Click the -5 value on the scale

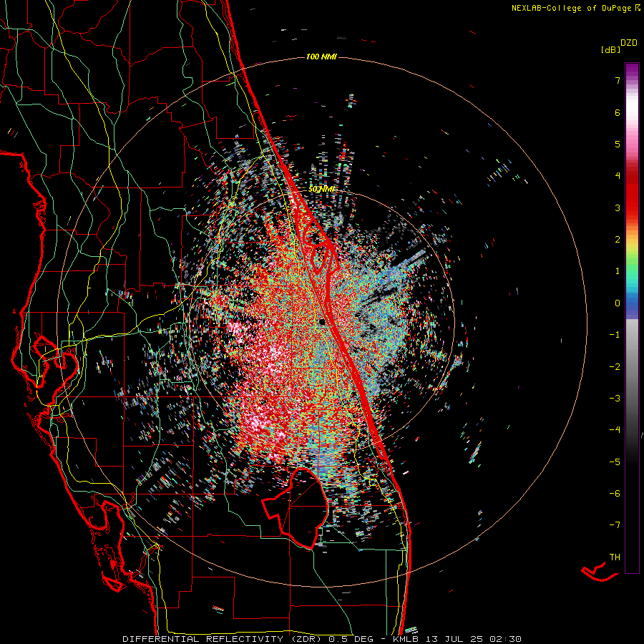[x=615, y=462]
